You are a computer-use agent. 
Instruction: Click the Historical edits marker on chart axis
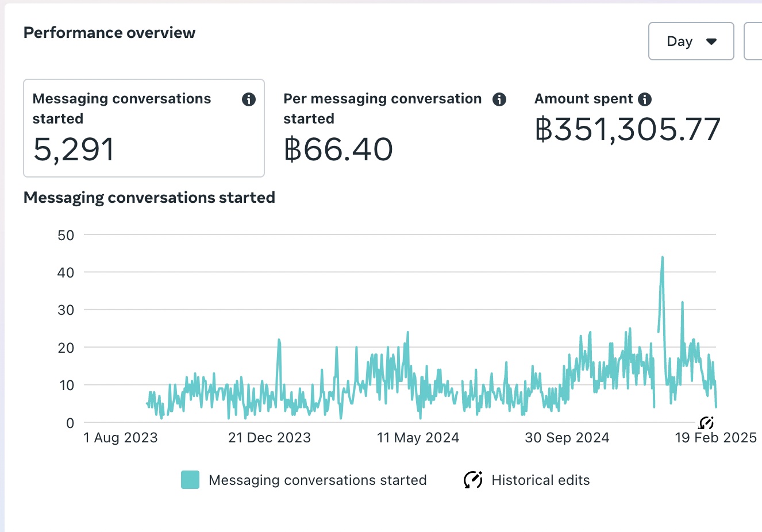pos(706,423)
